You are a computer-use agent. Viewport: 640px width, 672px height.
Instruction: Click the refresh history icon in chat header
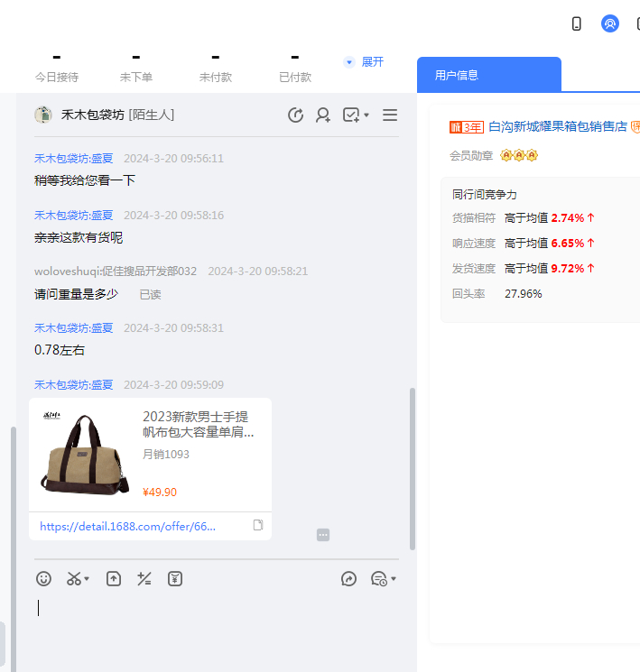[x=295, y=115]
